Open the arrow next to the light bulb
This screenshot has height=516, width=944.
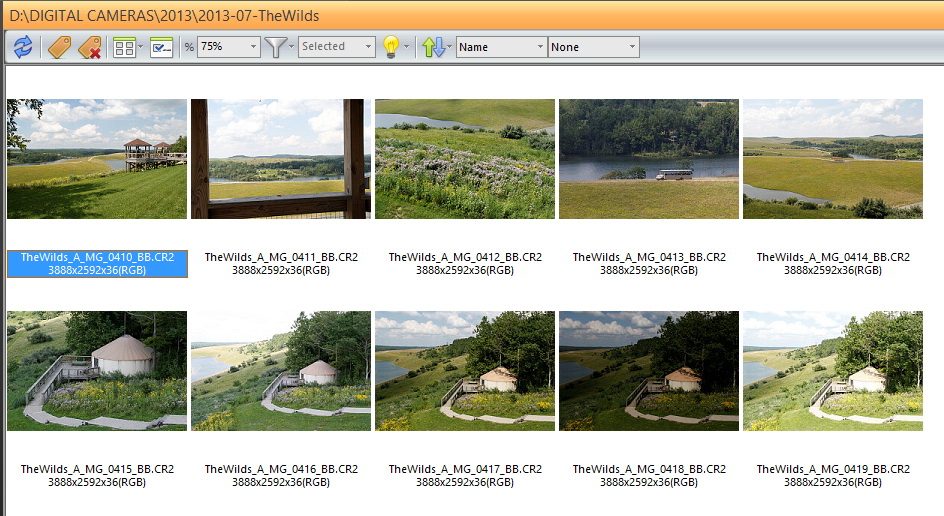point(406,47)
